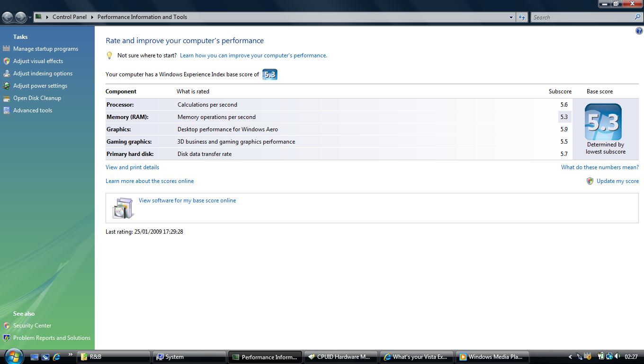Show hidden tray icons arrow
The image size is (644, 364).
570,357
